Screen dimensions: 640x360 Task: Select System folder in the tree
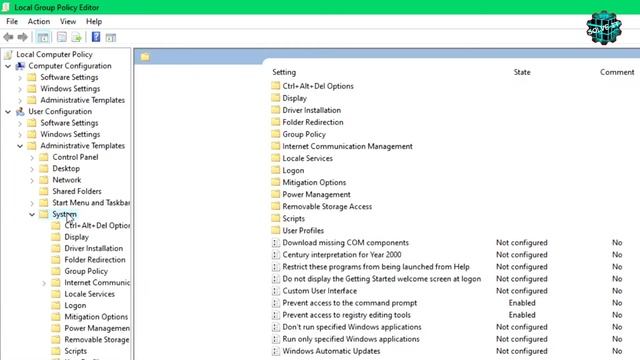64,214
